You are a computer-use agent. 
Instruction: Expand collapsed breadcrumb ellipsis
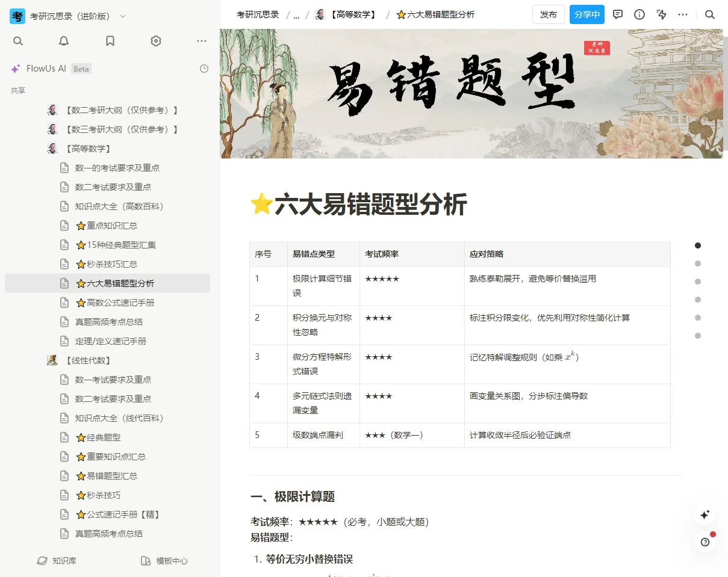point(296,14)
